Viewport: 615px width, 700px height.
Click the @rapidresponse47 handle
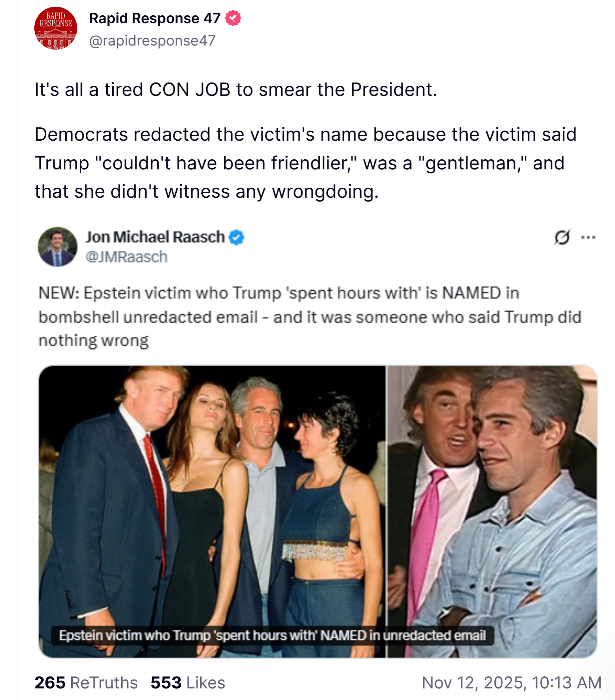[x=152, y=41]
